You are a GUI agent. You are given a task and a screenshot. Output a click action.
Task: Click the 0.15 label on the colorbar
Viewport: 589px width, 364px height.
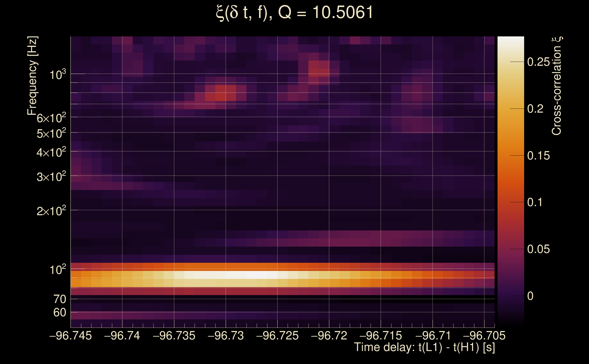tap(538, 156)
